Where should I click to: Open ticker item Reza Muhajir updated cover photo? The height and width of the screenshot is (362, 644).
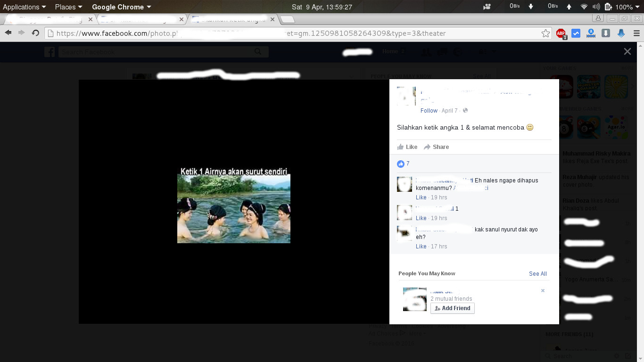(596, 181)
